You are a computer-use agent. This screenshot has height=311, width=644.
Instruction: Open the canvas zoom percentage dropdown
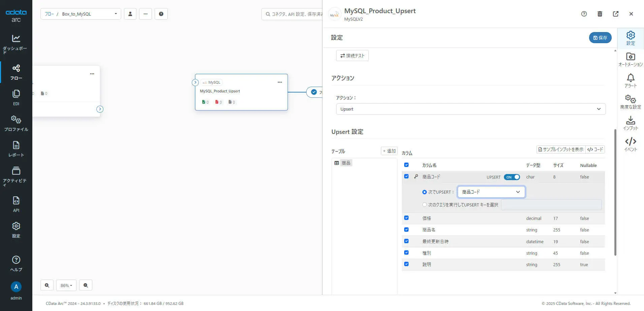coord(66,285)
